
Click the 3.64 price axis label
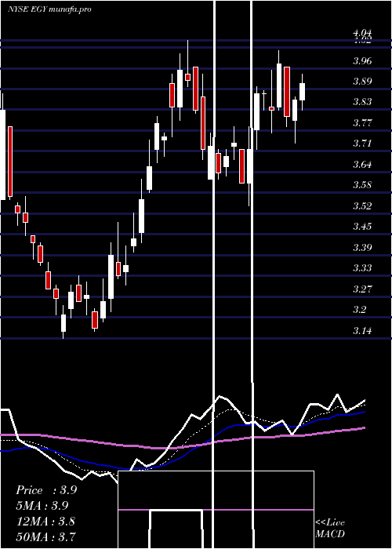362,165
